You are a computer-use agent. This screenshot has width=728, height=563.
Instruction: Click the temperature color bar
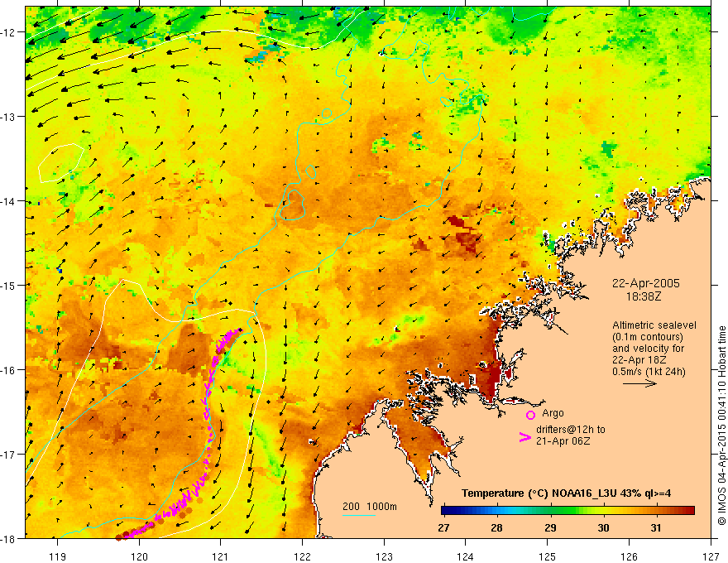568,511
